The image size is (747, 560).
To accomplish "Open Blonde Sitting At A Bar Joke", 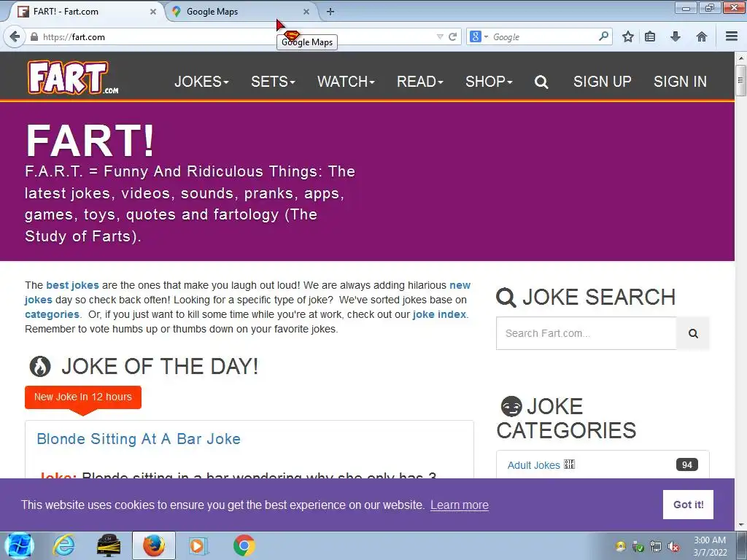I will coord(139,438).
